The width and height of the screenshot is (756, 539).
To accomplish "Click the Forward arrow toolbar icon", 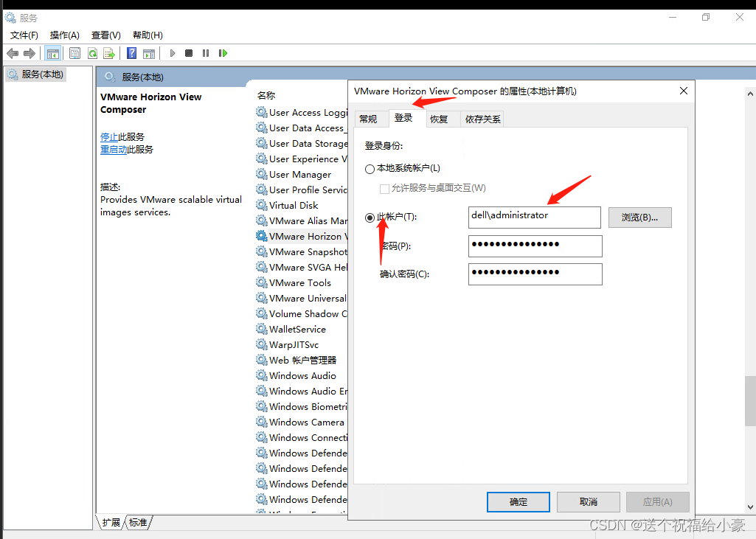I will pyautogui.click(x=30, y=53).
